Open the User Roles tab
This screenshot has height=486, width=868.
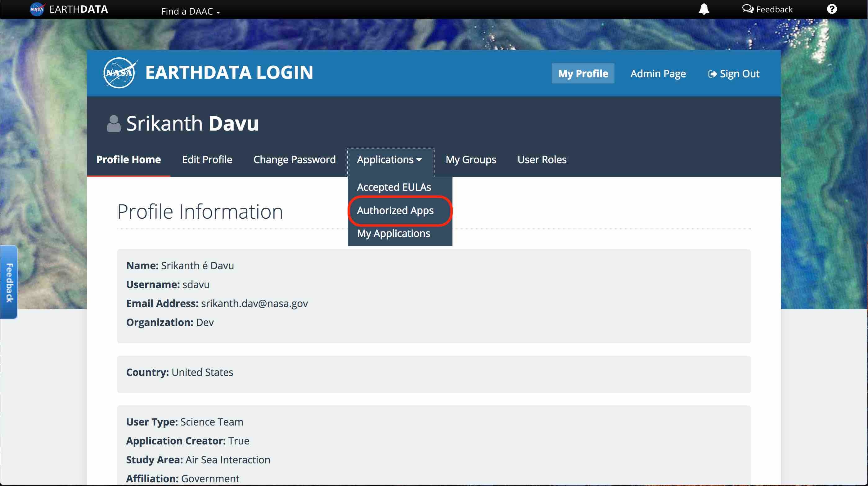(542, 160)
